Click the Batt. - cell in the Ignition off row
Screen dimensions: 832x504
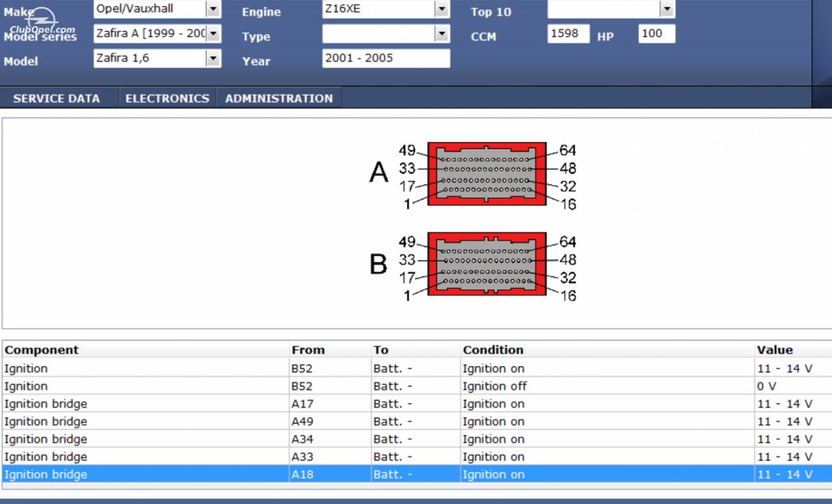[x=415, y=386]
